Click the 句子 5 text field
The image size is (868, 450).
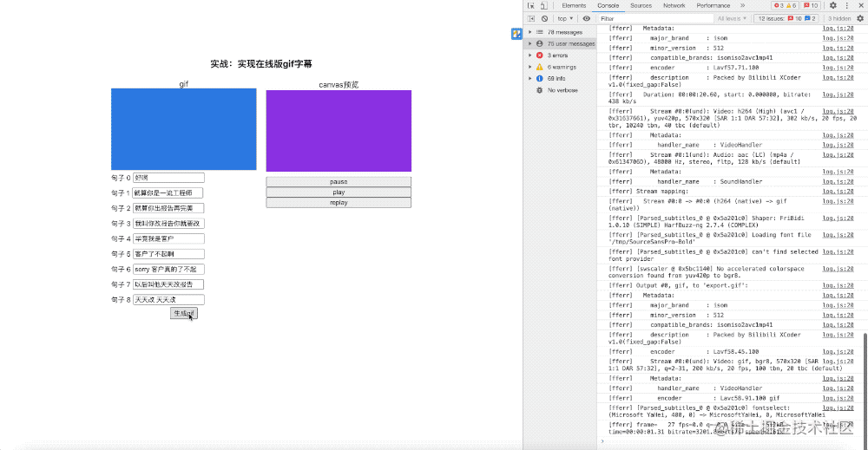[168, 254]
